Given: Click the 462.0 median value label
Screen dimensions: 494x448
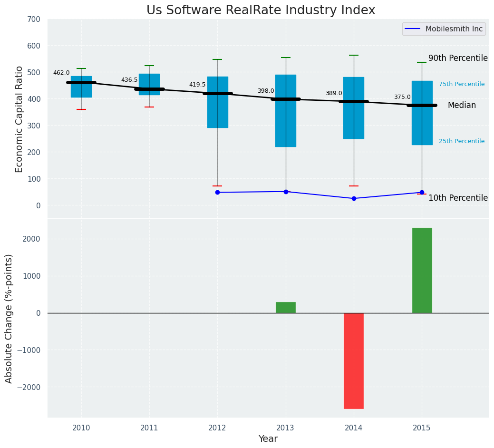Looking at the screenshot, I should (x=61, y=73).
